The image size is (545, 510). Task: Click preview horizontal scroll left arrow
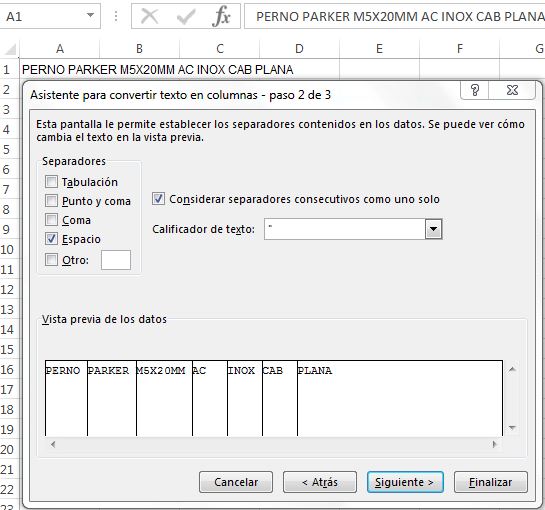pos(53,444)
